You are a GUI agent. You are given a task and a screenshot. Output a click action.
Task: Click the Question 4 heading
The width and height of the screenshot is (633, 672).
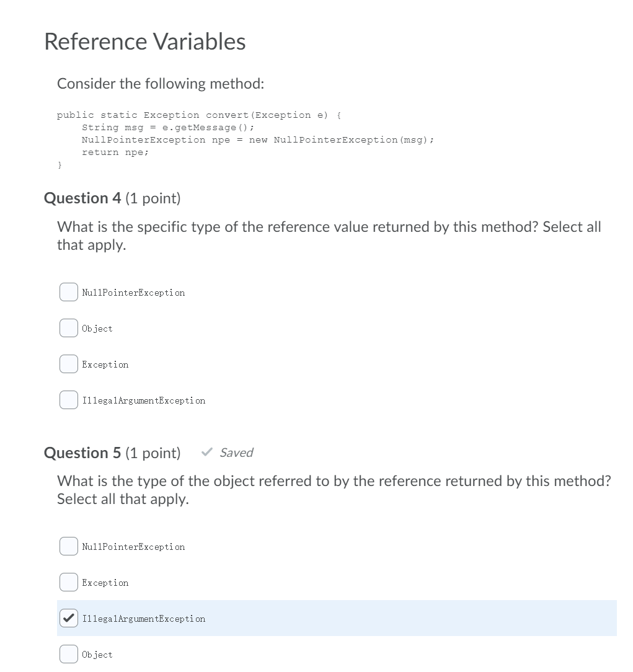coord(82,198)
